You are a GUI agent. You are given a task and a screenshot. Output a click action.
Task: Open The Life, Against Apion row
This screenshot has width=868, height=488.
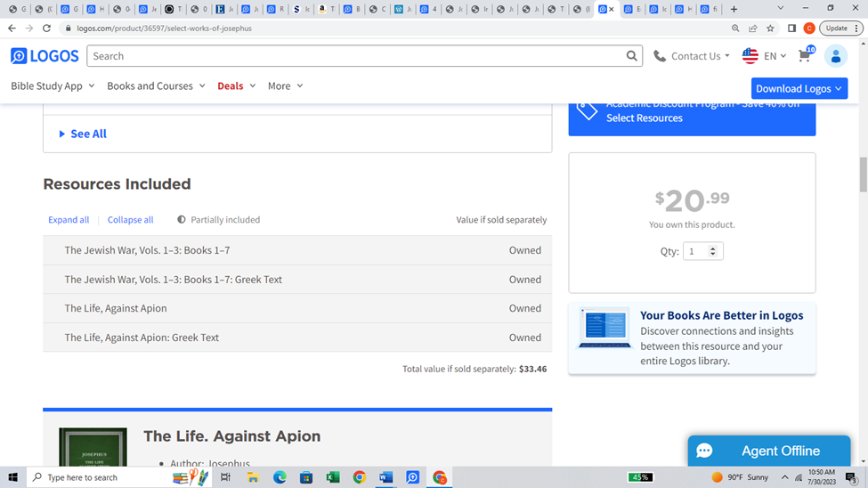(297, 308)
